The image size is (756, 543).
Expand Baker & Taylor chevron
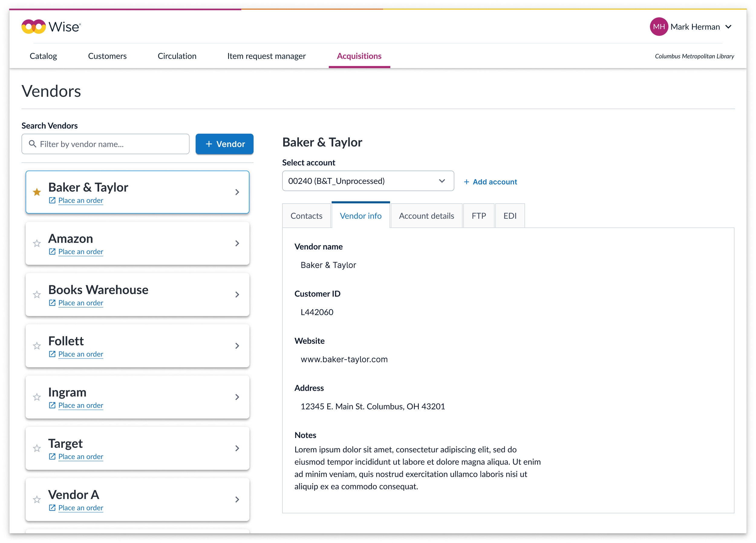pyautogui.click(x=237, y=192)
